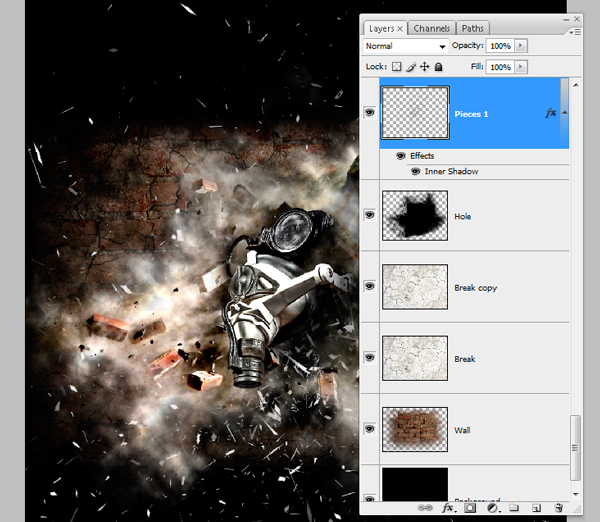Click the Opacity 100% field

(x=501, y=46)
